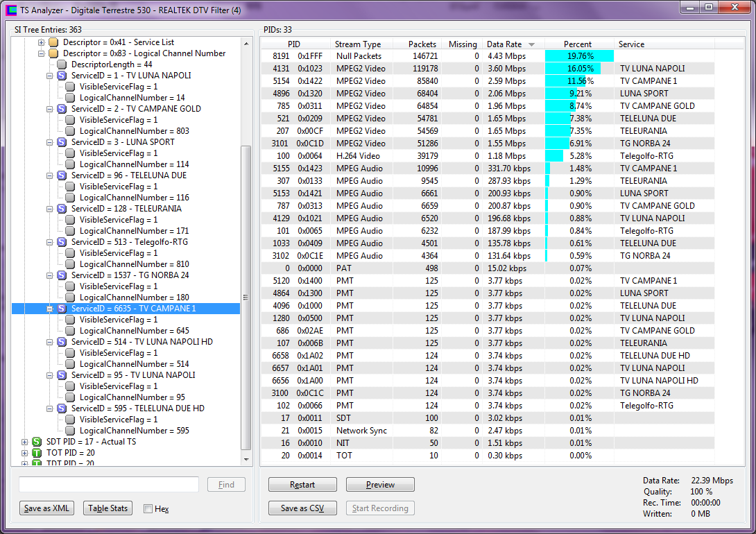This screenshot has width=756, height=534.
Task: Click the Start Recording button
Action: (380, 508)
